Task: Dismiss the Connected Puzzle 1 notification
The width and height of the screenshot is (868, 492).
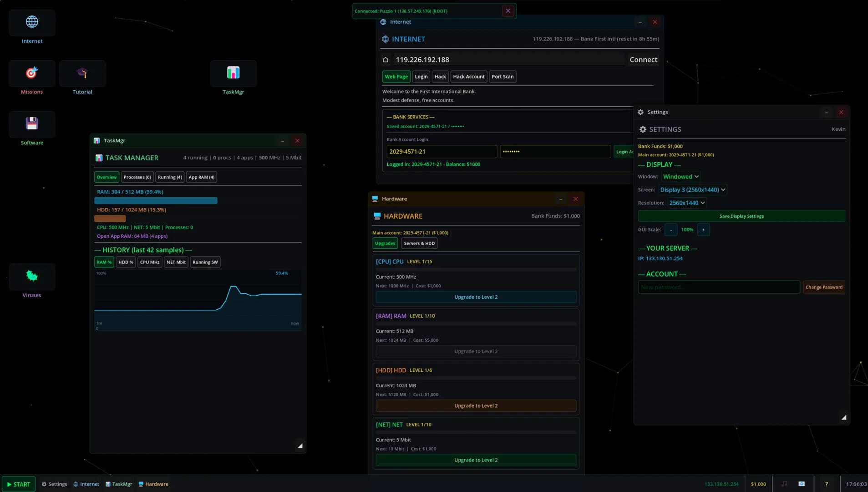Action: click(x=508, y=11)
